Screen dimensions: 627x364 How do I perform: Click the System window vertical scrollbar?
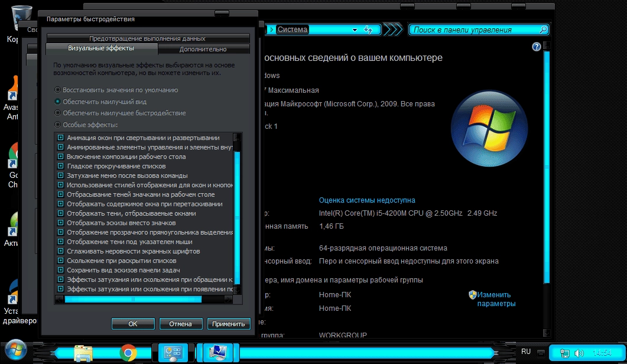[547, 167]
